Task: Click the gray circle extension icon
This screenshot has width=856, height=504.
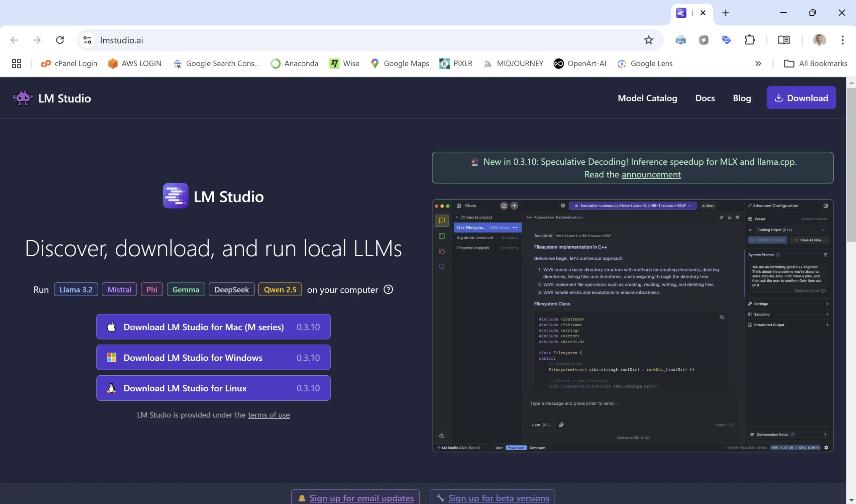Action: [704, 40]
